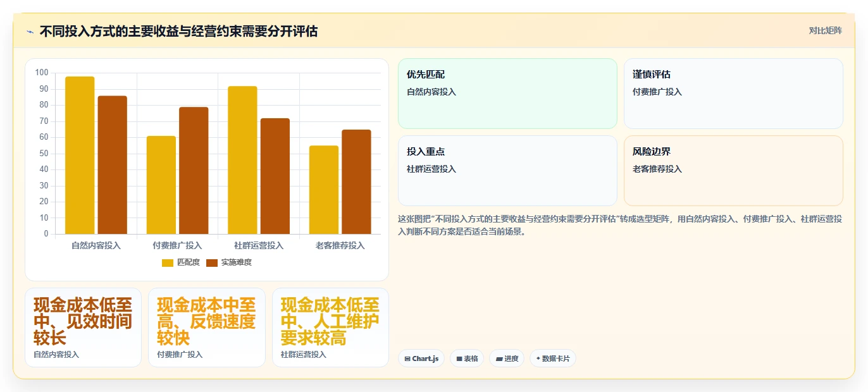Screen dimensions: 868x392
Task: Click the small icon inside the Chart.js chip
Action: (x=407, y=359)
